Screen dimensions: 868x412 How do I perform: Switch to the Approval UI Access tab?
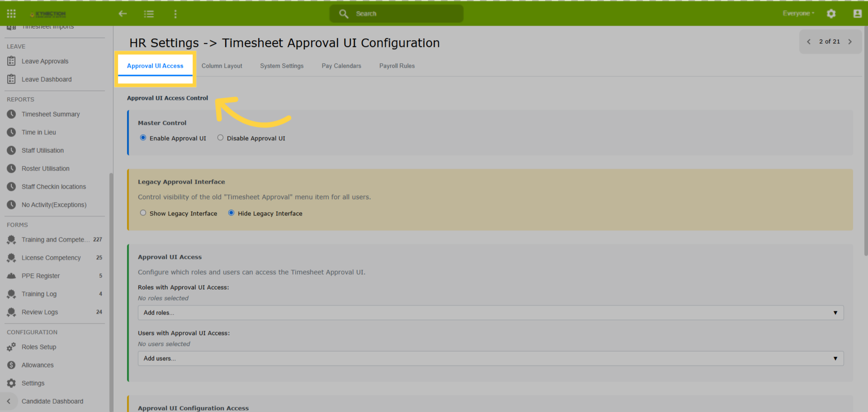(155, 66)
